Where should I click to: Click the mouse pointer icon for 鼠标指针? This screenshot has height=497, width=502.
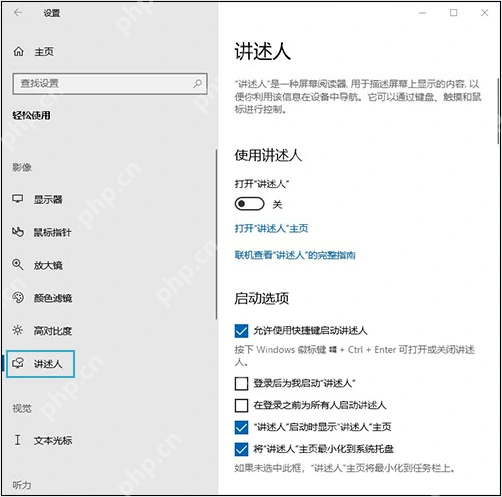(x=18, y=232)
